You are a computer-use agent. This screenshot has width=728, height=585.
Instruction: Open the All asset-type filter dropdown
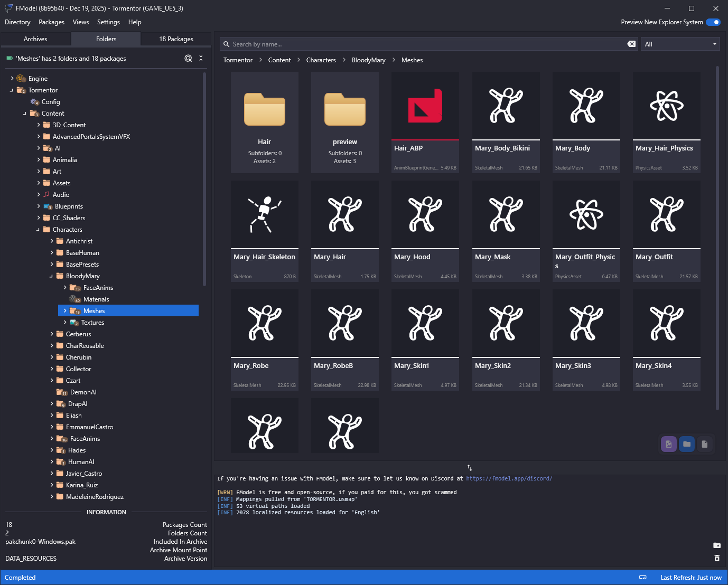coord(680,44)
